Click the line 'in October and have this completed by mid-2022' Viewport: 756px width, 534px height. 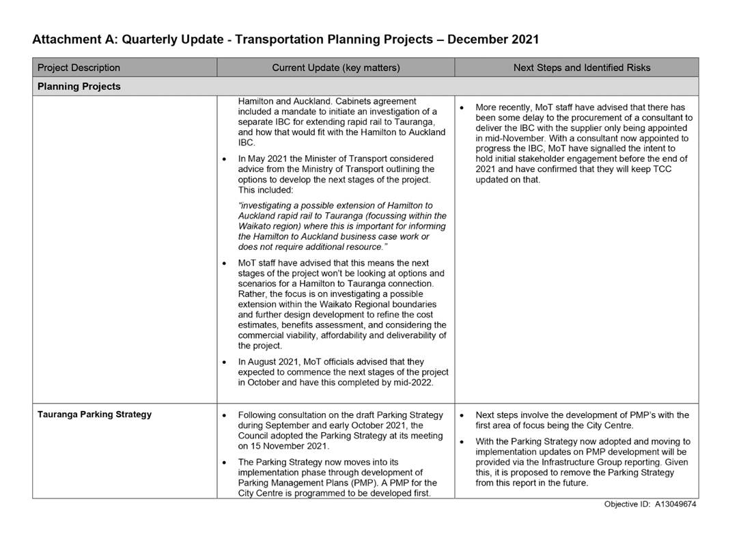(335, 382)
